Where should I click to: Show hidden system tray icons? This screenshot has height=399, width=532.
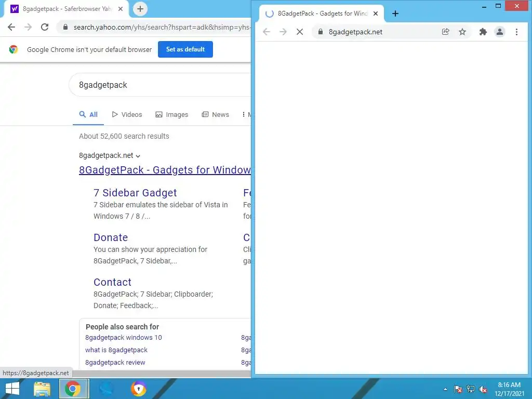pos(445,389)
